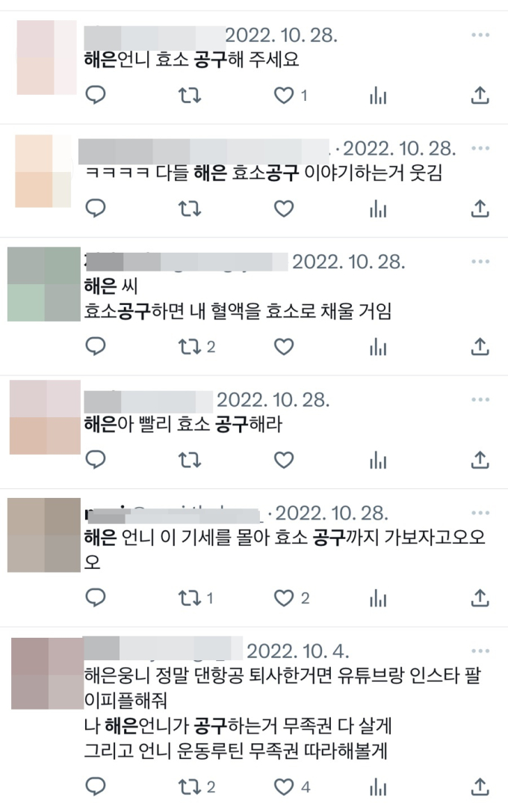Open the date link 2022. 10. 4.
508x812 pixels.
click(298, 651)
